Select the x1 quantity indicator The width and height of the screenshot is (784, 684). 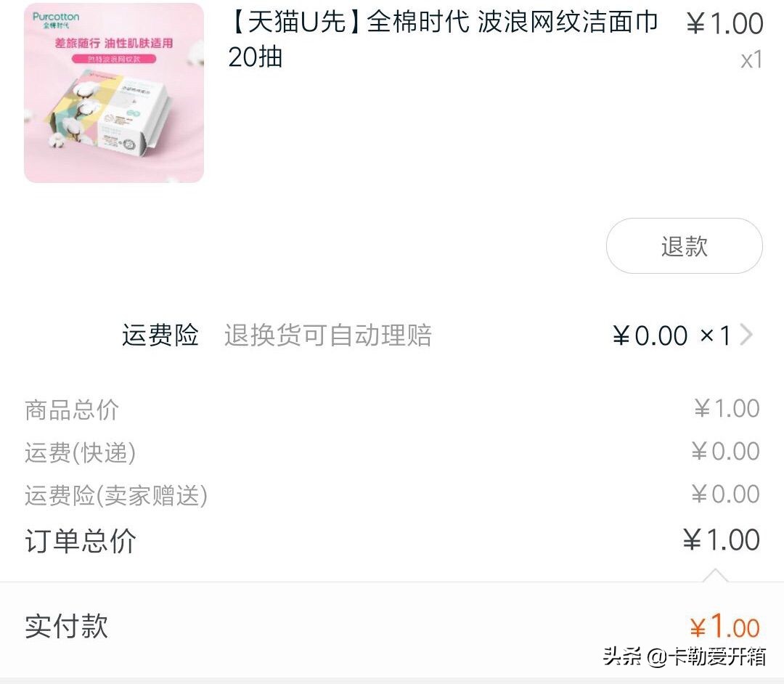tap(752, 60)
